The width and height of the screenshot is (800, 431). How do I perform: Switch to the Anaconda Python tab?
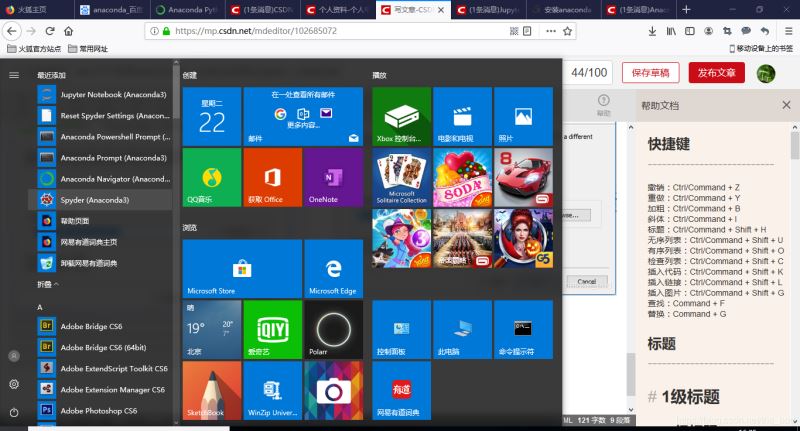[187, 10]
